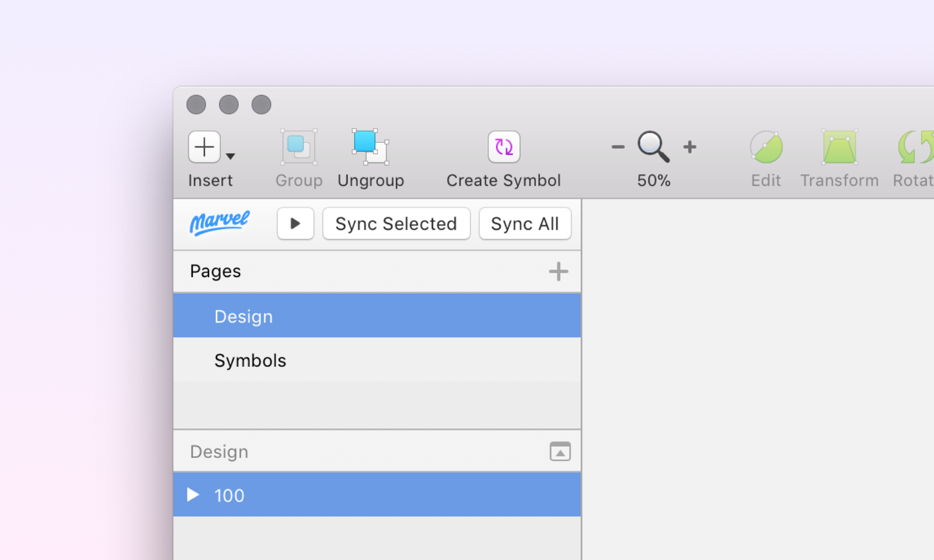This screenshot has width=934, height=560.
Task: Click the magnifying glass zoom icon
Action: [x=653, y=146]
